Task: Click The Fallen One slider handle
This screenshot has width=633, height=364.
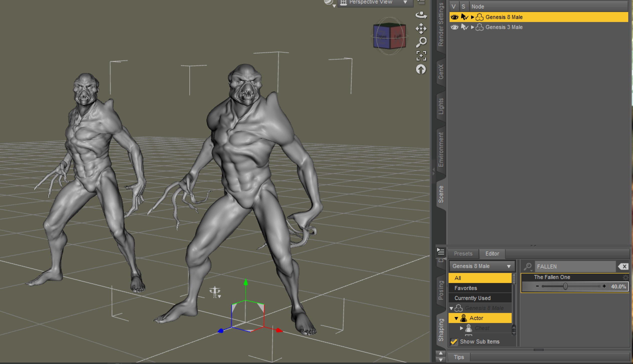Action: point(565,286)
